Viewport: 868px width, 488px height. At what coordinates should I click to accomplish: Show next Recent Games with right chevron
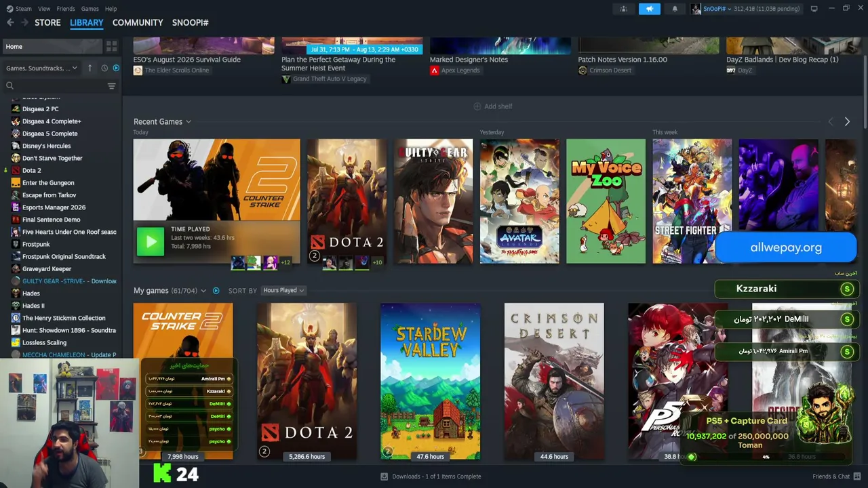click(x=847, y=122)
